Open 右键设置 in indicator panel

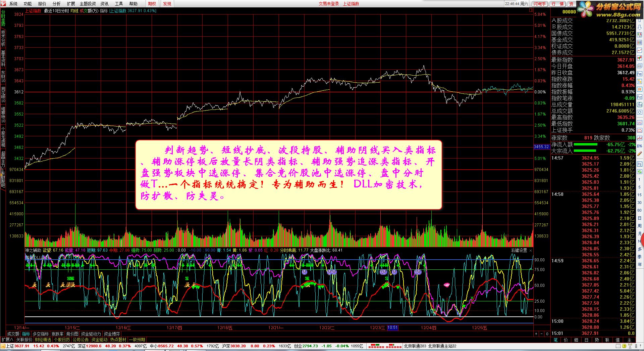pyautogui.click(x=519, y=251)
